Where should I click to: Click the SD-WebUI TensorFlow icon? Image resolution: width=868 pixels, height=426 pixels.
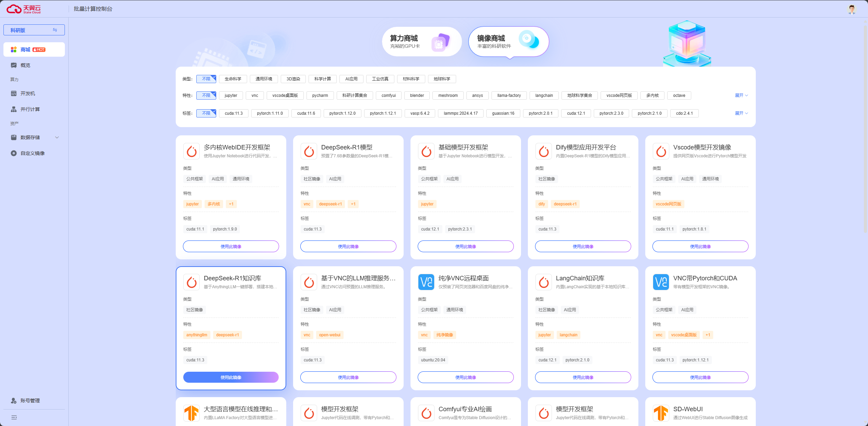pos(661,413)
